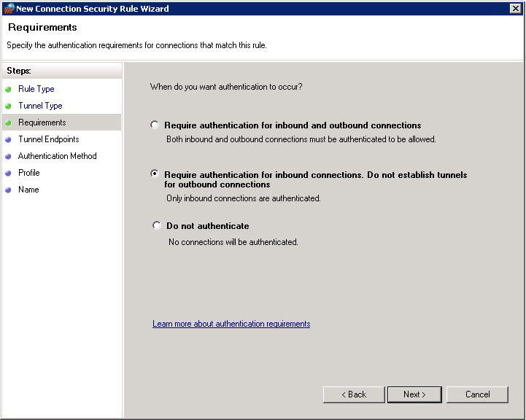Viewport: 526px width, 420px height.
Task: Go to the Tunnel Type step
Action: [x=40, y=106]
